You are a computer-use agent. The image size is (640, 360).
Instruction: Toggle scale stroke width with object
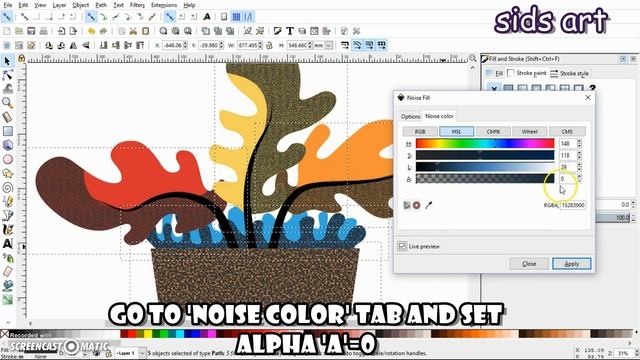(x=345, y=45)
